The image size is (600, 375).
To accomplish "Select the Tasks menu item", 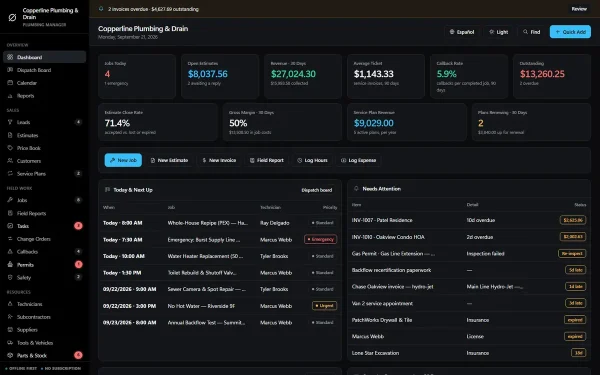I will coord(44,226).
